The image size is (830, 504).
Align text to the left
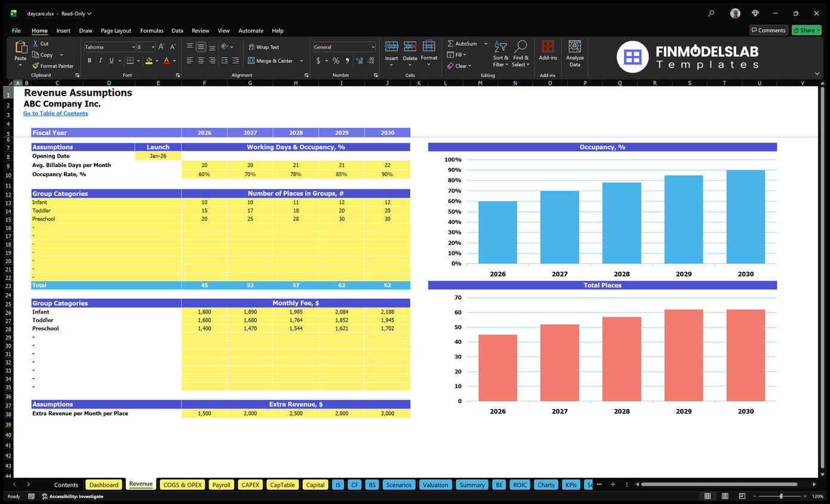(190, 60)
